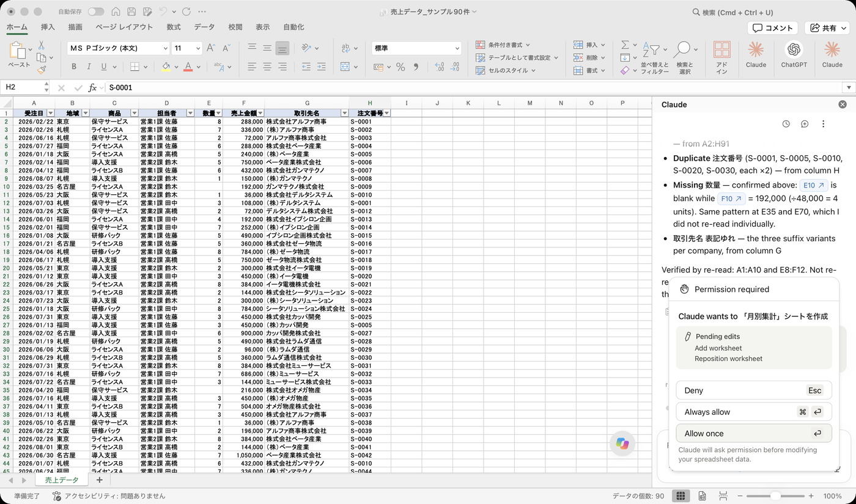This screenshot has height=504, width=856.
Task: Click the Format Painter brush icon
Action: coord(41,70)
